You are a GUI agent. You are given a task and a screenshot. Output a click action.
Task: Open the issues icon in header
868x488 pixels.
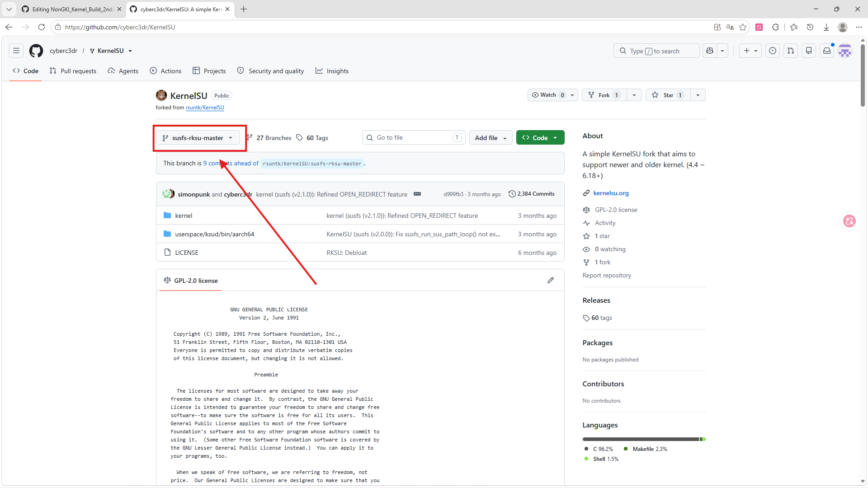[773, 51]
